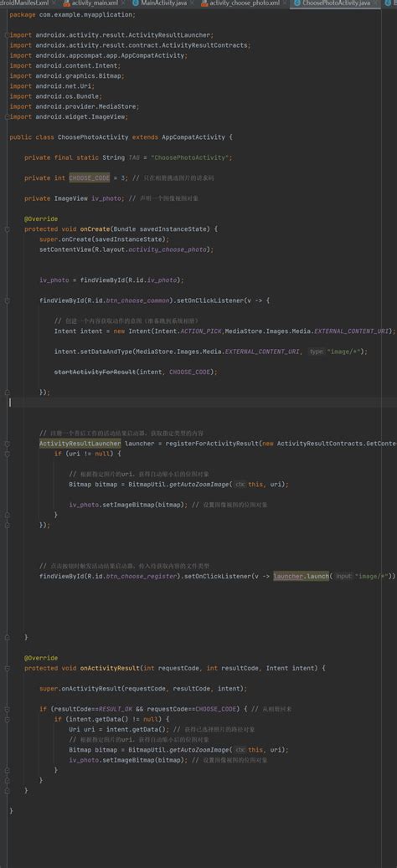Image resolution: width=397 pixels, height=868 pixels.
Task: Click the class name ChoosePhotoActivity in declaration
Action: pos(93,136)
